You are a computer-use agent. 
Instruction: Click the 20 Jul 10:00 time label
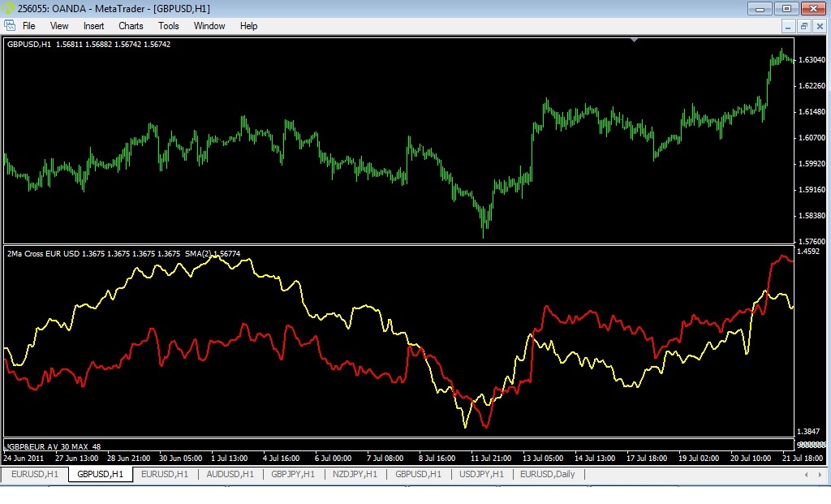(751, 459)
